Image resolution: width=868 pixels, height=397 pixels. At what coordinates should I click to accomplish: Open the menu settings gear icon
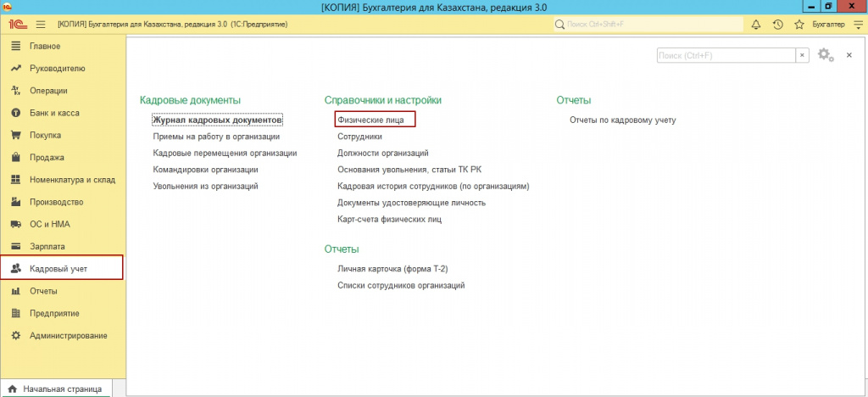[x=826, y=55]
